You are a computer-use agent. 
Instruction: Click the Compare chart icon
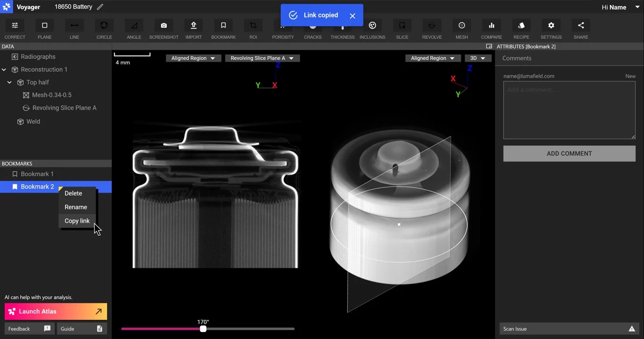(x=491, y=26)
